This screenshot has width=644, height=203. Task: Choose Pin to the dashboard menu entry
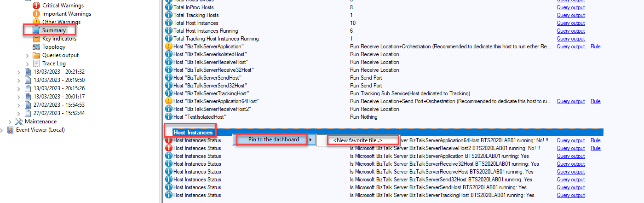click(x=274, y=139)
